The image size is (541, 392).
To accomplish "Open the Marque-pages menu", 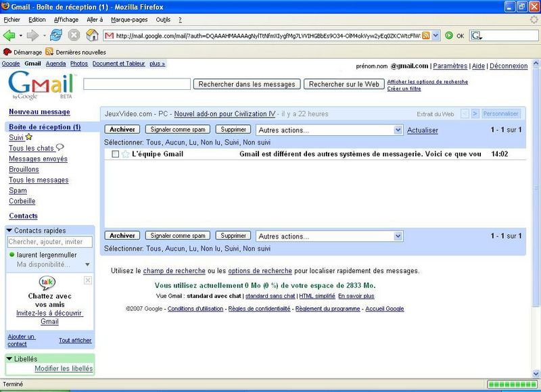I will coord(129,20).
